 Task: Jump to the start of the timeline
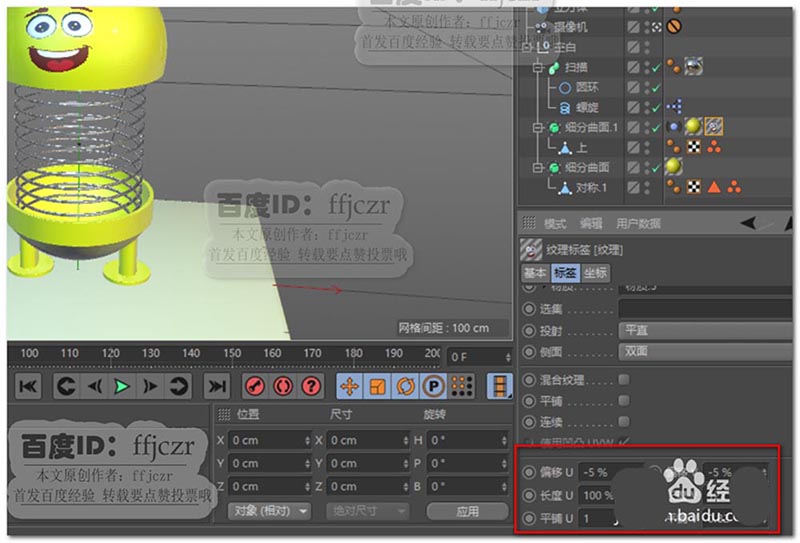click(28, 386)
